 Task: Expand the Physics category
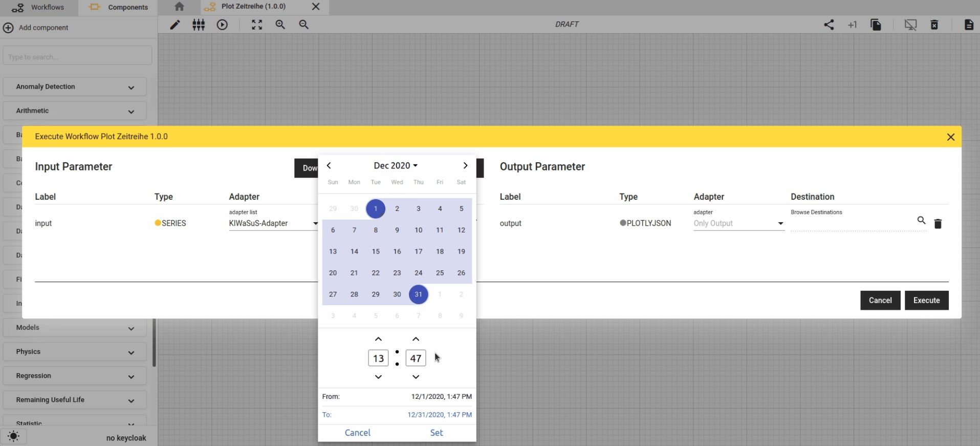pos(75,352)
